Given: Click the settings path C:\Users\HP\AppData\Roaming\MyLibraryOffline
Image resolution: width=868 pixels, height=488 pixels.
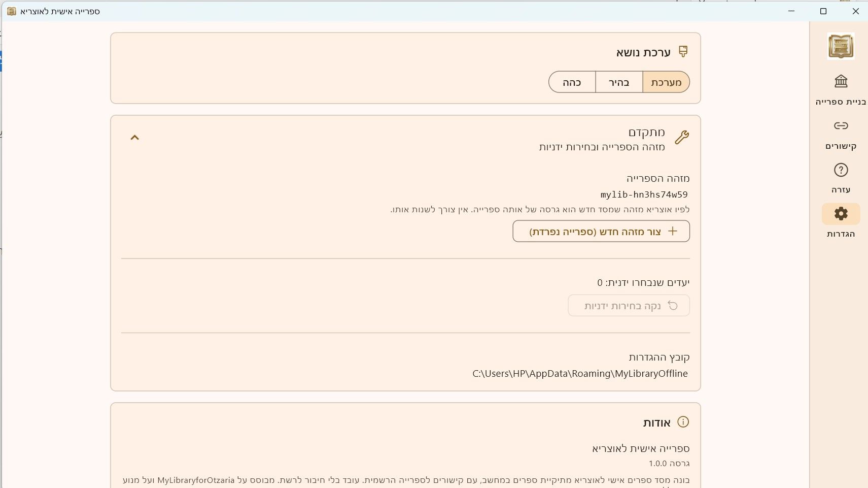Looking at the screenshot, I should 580,374.
